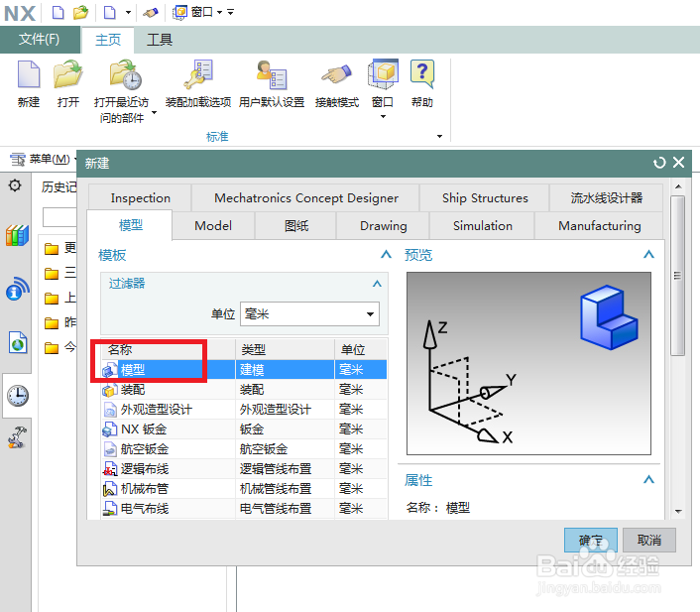The image size is (700, 612).
Task: Open the HD3D tools info icon
Action: pyautogui.click(x=17, y=289)
